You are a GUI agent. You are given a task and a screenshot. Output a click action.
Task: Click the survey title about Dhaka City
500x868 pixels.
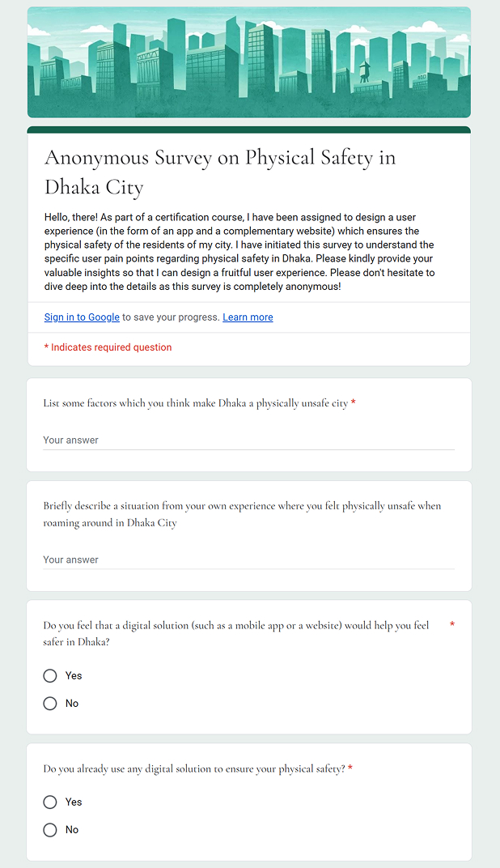(x=220, y=172)
